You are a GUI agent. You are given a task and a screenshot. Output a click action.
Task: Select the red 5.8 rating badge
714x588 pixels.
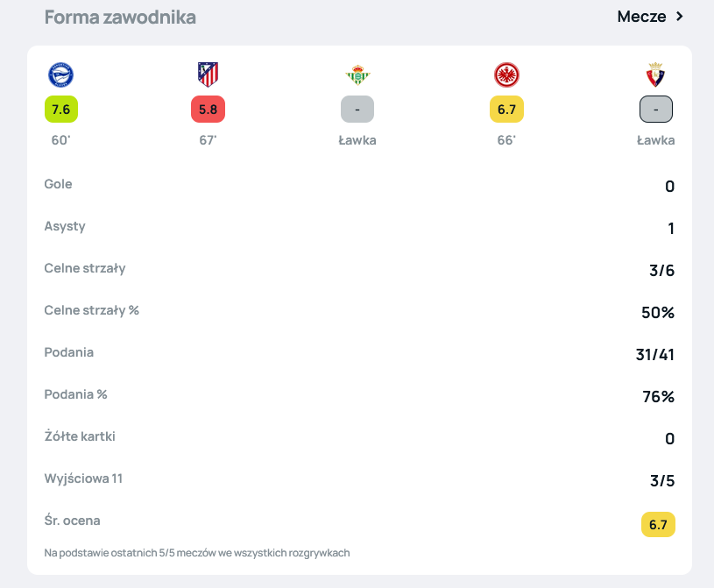coord(208,110)
